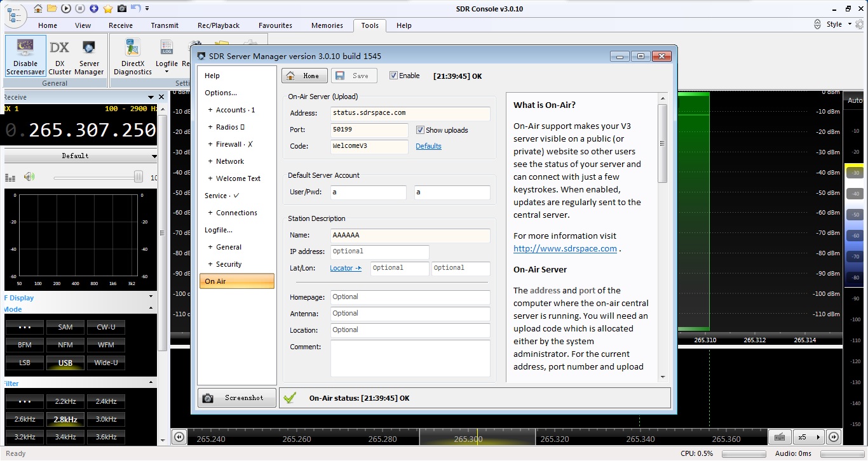Select Security in the Server Manager sidebar
Image resolution: width=868 pixels, height=461 pixels.
point(236,264)
